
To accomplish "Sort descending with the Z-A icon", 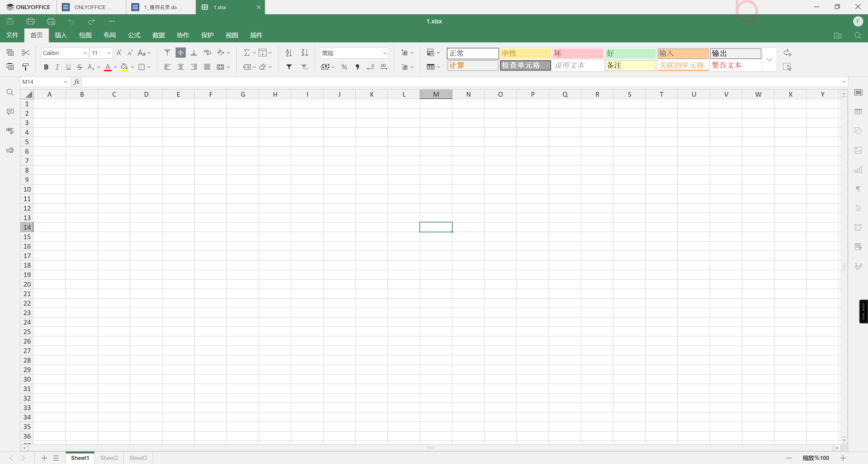I will (305, 53).
